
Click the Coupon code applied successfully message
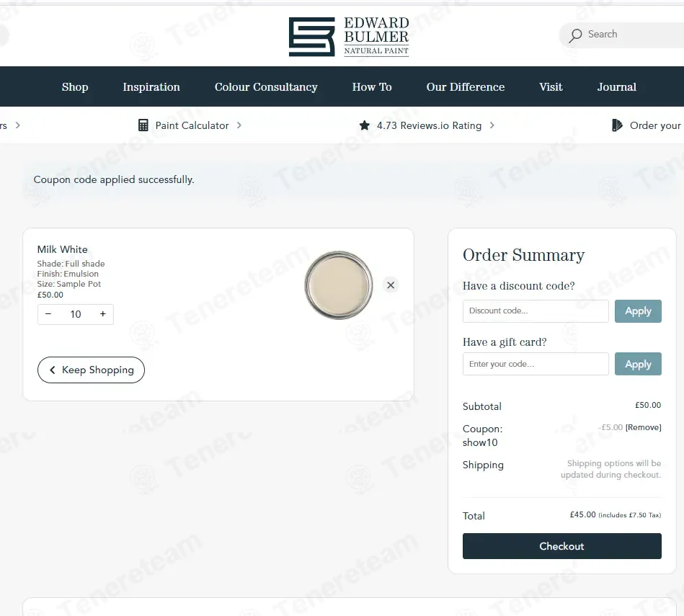(x=114, y=179)
